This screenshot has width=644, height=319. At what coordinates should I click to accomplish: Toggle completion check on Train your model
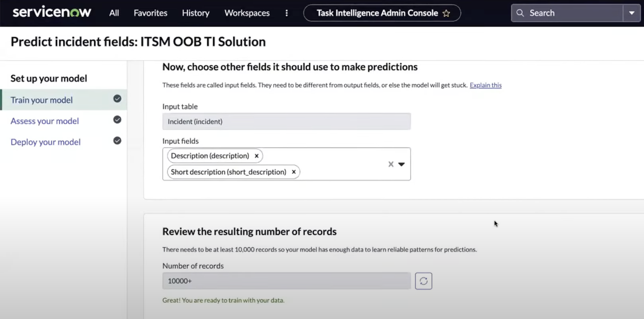(117, 99)
